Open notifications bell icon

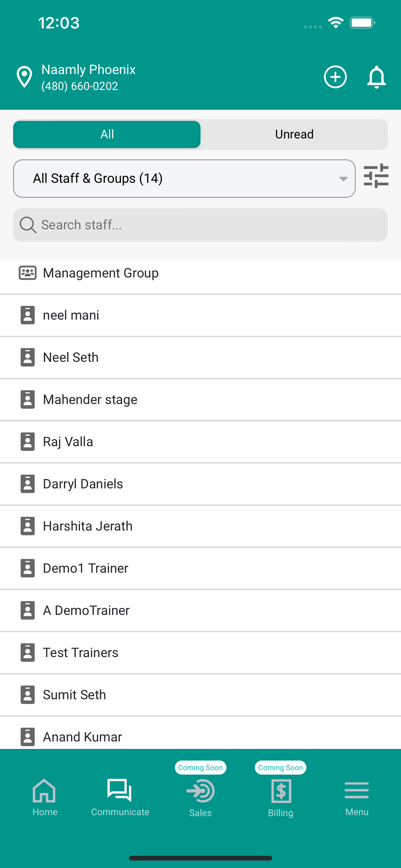click(x=376, y=77)
